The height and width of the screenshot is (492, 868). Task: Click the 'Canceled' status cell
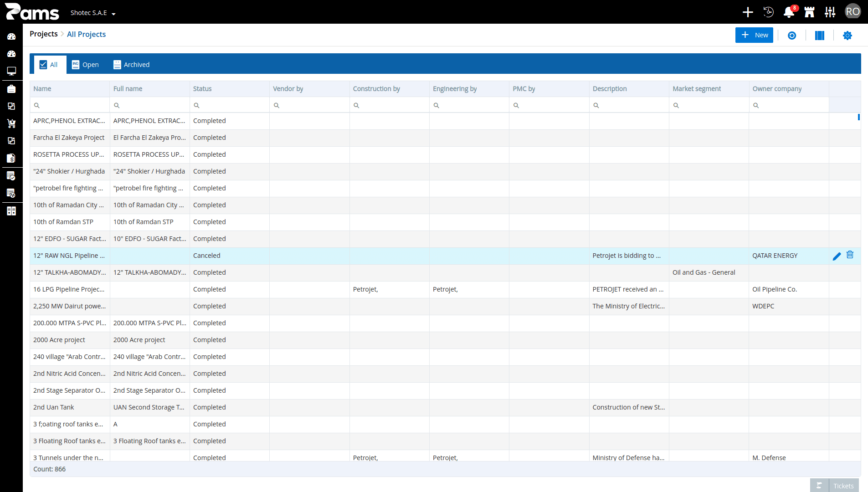tap(230, 256)
